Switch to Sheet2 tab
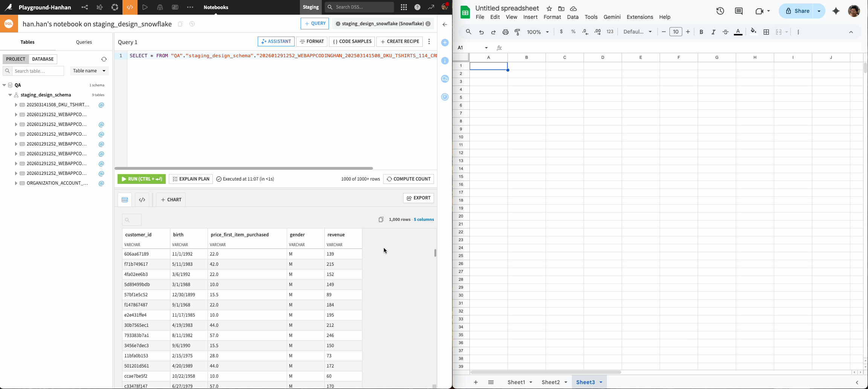Viewport: 868px width, 389px height. (x=550, y=382)
